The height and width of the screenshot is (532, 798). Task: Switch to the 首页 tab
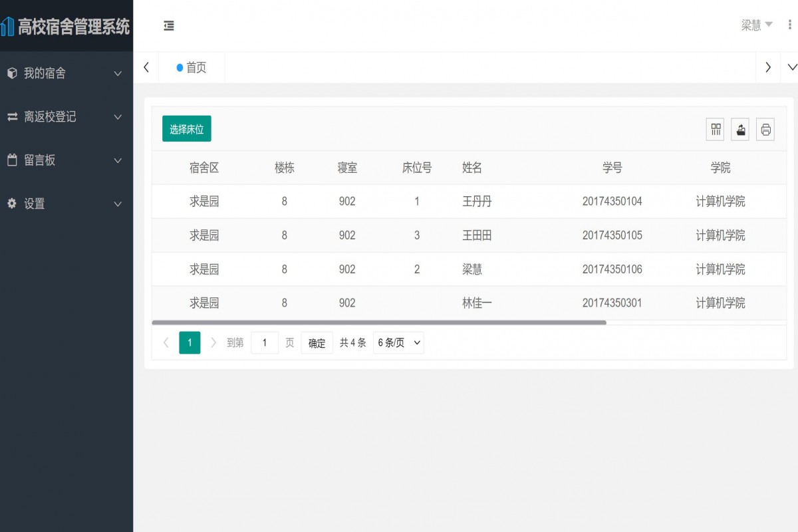(191, 67)
